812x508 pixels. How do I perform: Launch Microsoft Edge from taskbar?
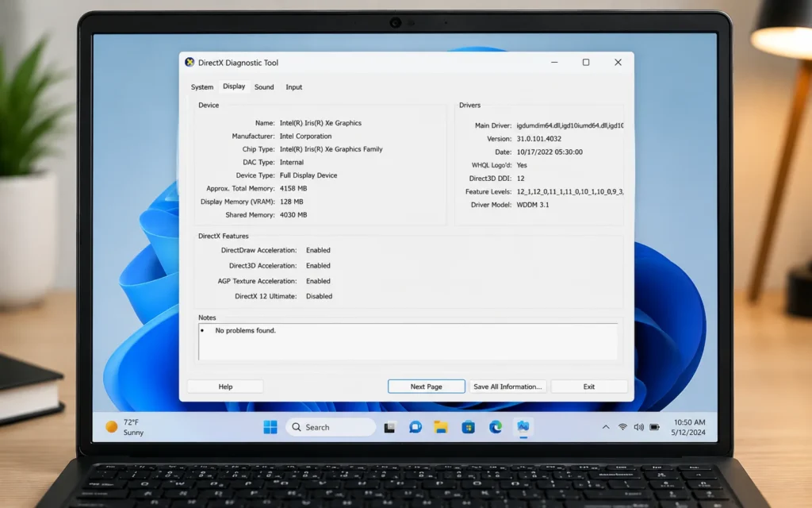(496, 427)
